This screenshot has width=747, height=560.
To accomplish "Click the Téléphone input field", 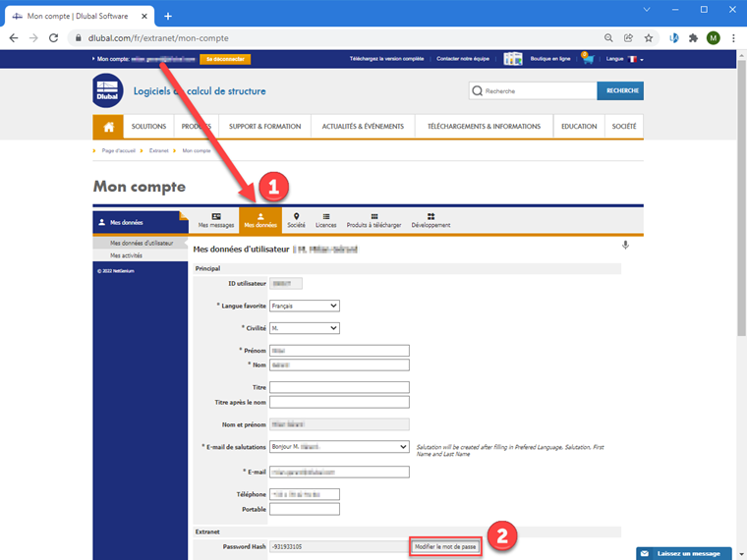I will (x=305, y=494).
